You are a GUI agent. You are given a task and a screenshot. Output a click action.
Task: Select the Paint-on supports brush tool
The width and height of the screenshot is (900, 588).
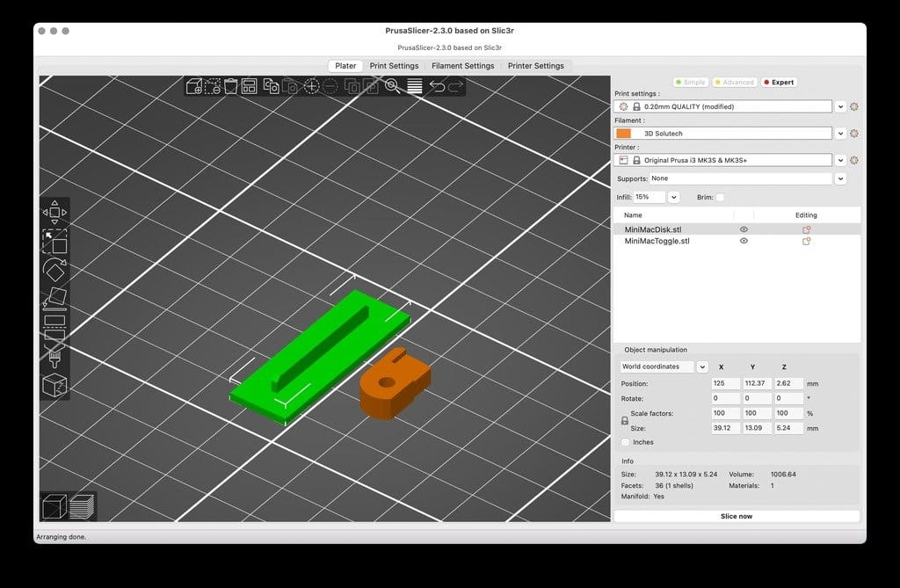click(x=54, y=356)
